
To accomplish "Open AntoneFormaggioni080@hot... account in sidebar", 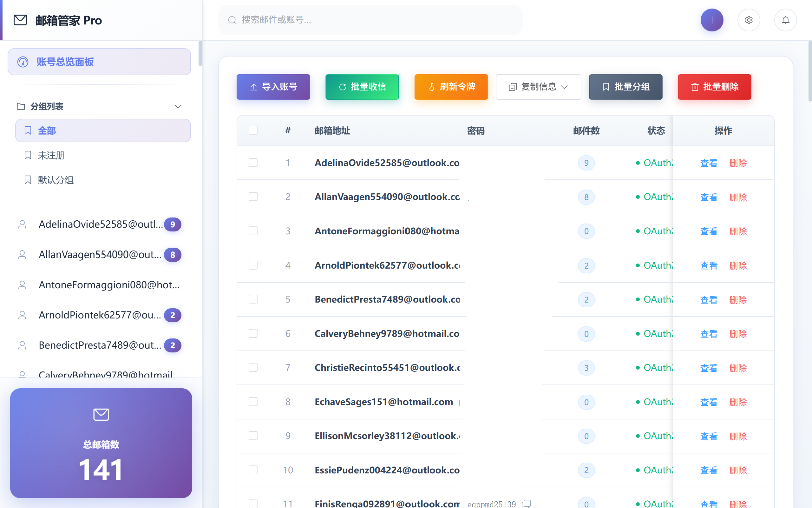I will pos(99,285).
